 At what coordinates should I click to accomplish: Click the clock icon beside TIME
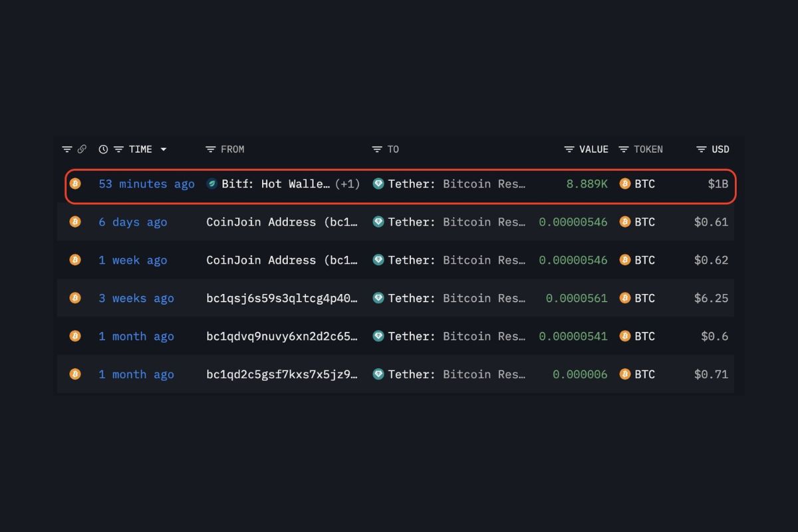coord(103,150)
